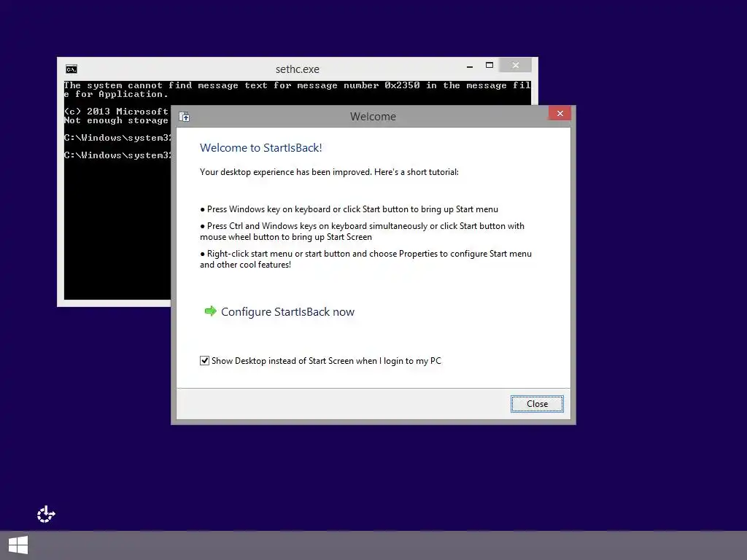This screenshot has height=560, width=747.
Task: Click console line 'Not enough storage'
Action: (x=116, y=120)
